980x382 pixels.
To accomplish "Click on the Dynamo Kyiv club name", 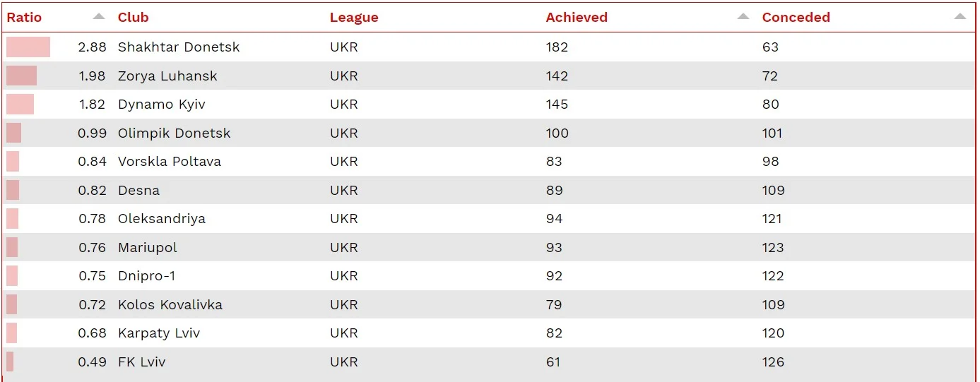I will (162, 105).
